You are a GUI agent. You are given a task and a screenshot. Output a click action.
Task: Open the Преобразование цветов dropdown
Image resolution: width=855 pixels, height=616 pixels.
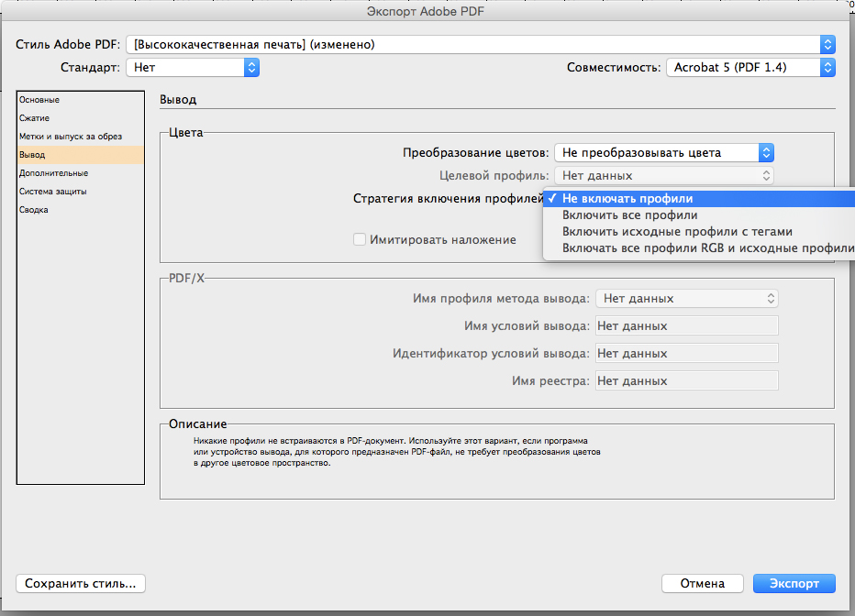tap(664, 153)
